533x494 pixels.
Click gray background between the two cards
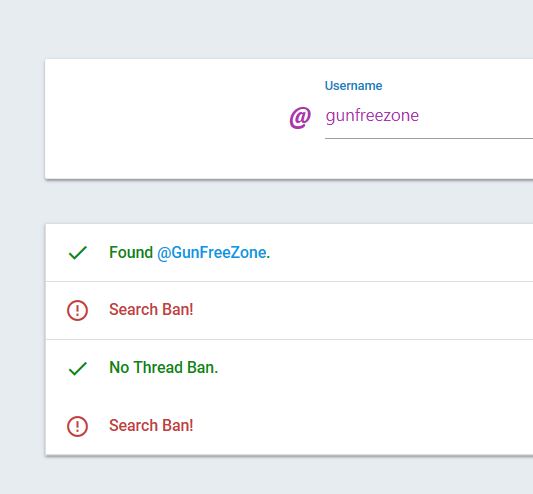pyautogui.click(x=289, y=202)
